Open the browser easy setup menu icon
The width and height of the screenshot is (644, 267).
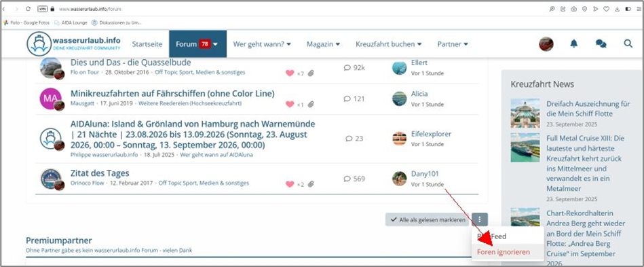639,9
